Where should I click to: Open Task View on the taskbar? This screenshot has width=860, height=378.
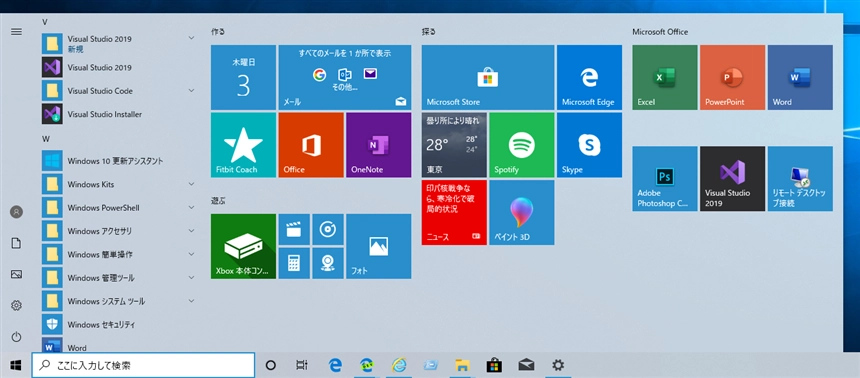301,365
